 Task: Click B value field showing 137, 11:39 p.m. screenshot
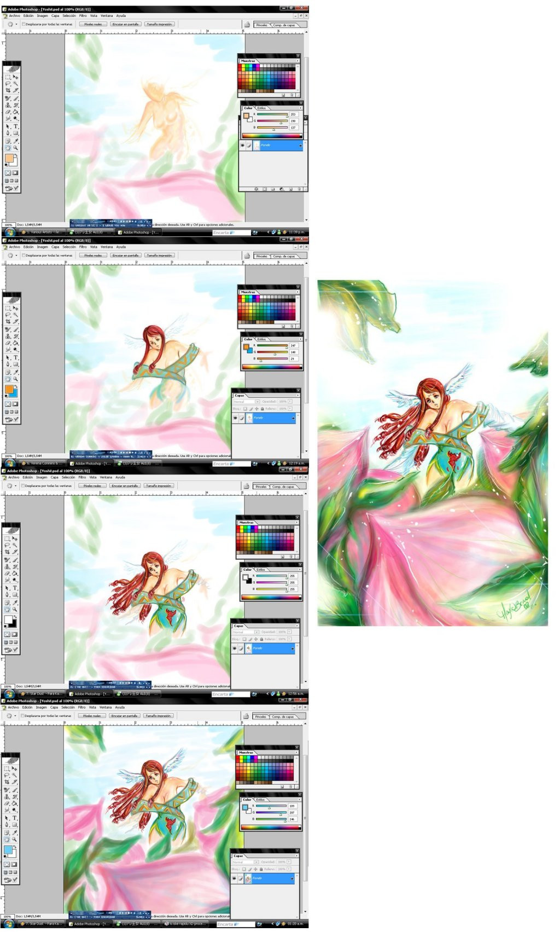[x=294, y=128]
